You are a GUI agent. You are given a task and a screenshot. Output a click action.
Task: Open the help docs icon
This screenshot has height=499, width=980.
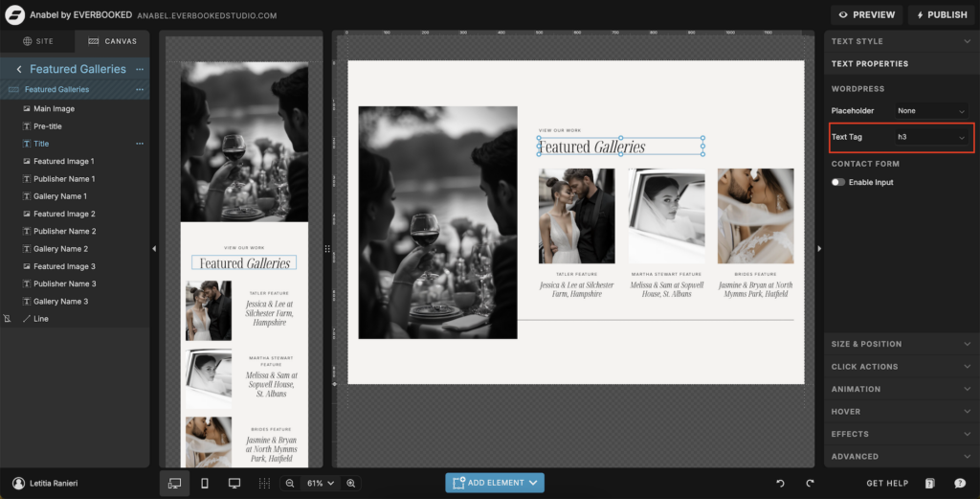tap(930, 484)
